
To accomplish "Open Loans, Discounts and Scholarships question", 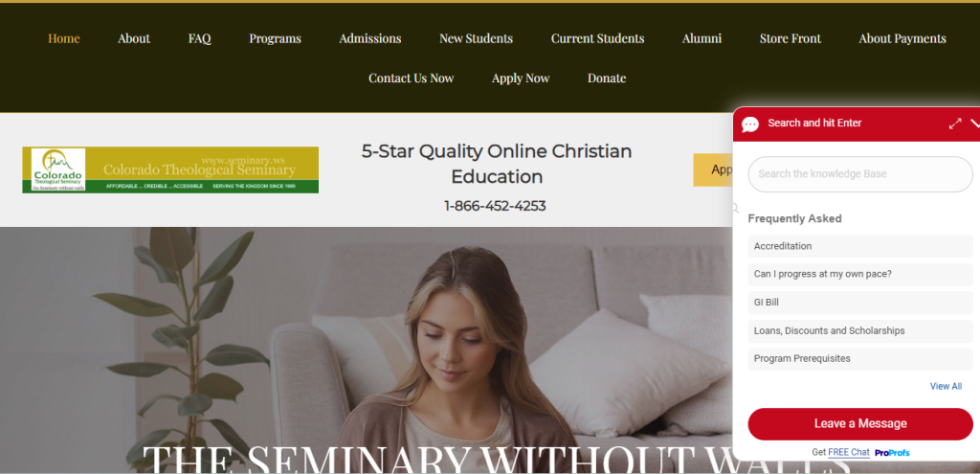I will click(x=860, y=330).
